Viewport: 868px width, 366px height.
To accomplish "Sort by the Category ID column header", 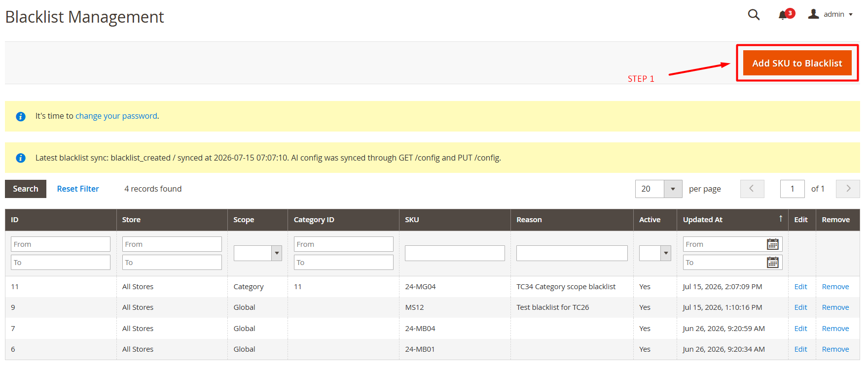I will pyautogui.click(x=344, y=220).
